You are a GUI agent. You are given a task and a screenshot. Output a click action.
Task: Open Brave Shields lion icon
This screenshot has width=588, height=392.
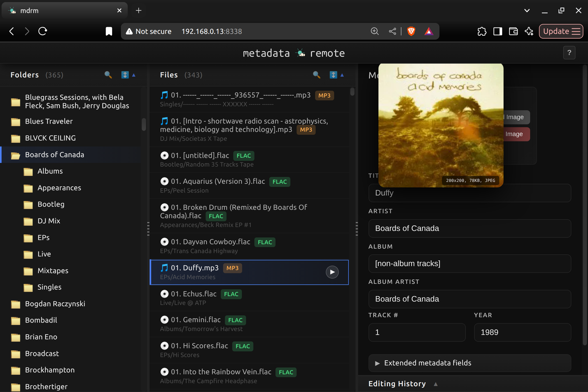click(411, 31)
